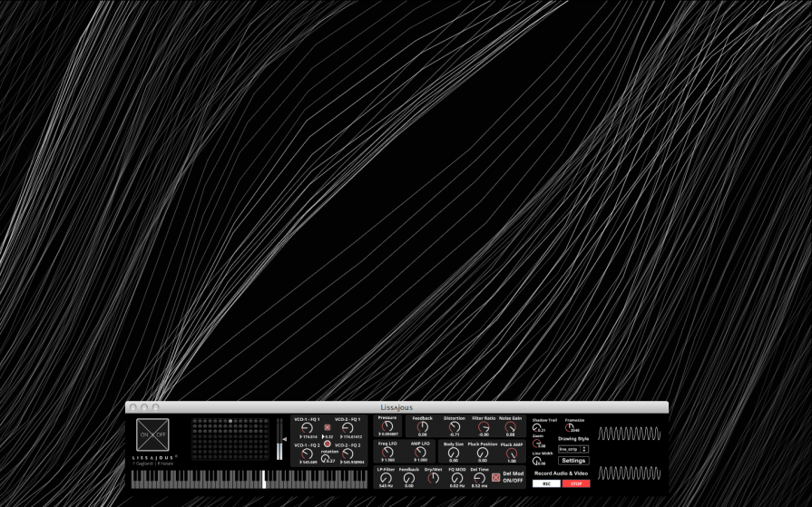Click the Dry/Wet knob
The width and height of the screenshot is (812, 507).
click(x=433, y=478)
